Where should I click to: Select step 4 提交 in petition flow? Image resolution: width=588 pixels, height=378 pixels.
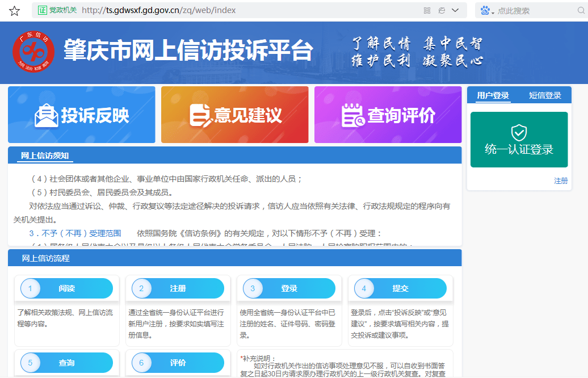point(400,288)
